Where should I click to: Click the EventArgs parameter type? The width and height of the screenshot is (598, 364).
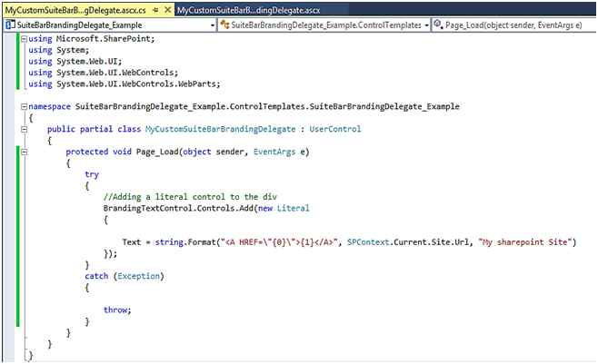click(274, 152)
